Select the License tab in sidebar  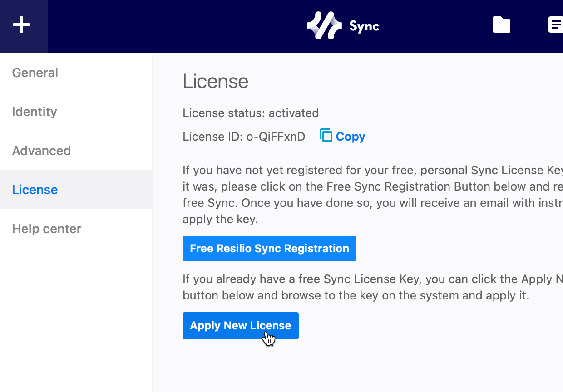(35, 190)
